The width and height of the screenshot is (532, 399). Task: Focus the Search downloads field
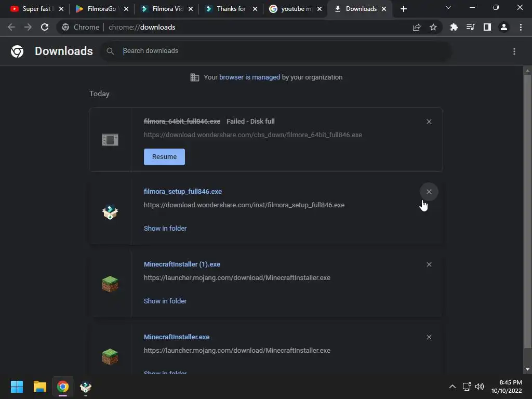(x=276, y=51)
